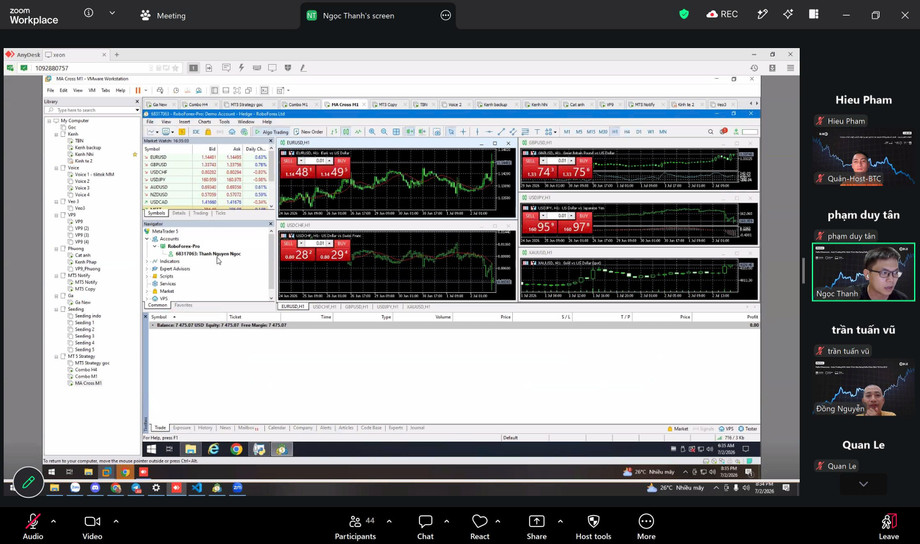Show more participants with down chevron
The height and width of the screenshot is (544, 920).
tap(863, 484)
